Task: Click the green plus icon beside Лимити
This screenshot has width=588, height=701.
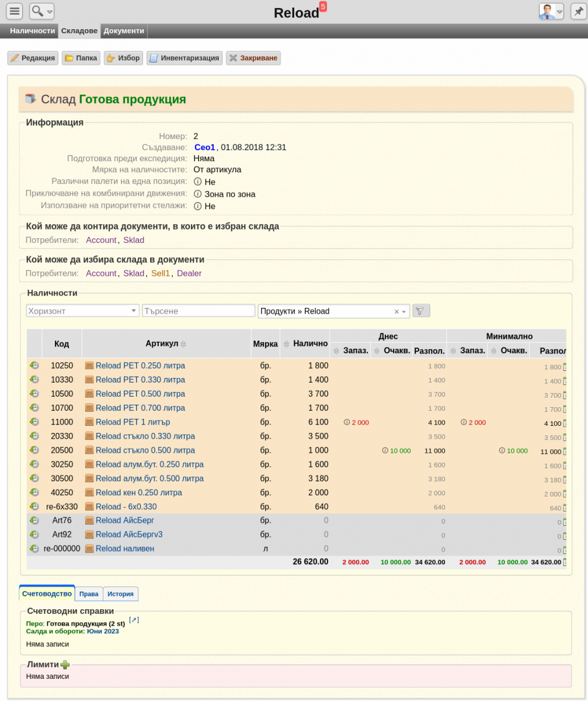Action: coord(65,664)
